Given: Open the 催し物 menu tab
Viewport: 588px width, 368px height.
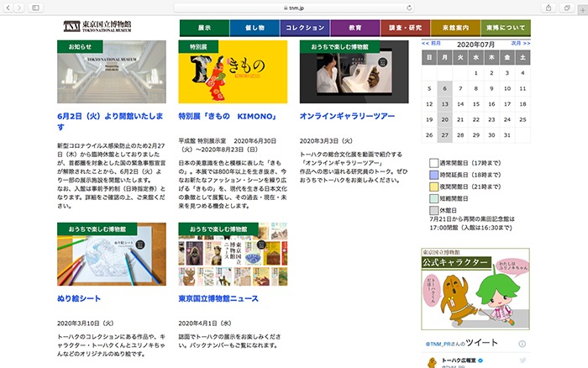Looking at the screenshot, I should pos(255,28).
